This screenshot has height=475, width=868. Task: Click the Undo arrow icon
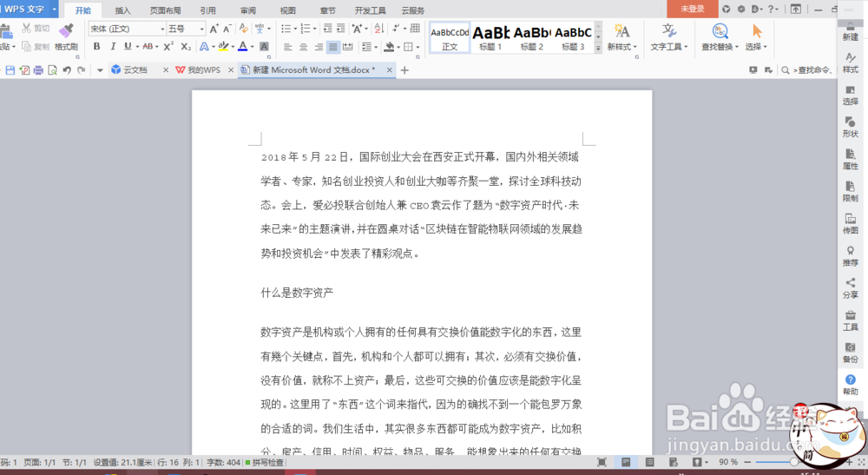point(67,70)
